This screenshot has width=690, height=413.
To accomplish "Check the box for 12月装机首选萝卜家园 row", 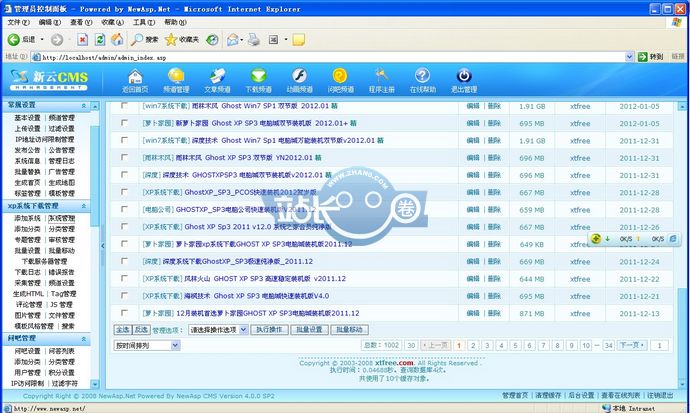I will pos(124,313).
